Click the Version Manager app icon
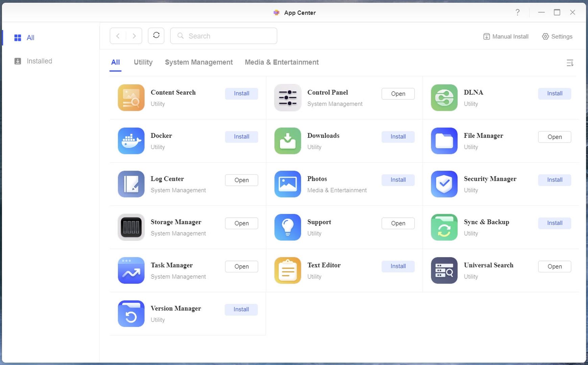This screenshot has width=588, height=365. pyautogui.click(x=131, y=314)
